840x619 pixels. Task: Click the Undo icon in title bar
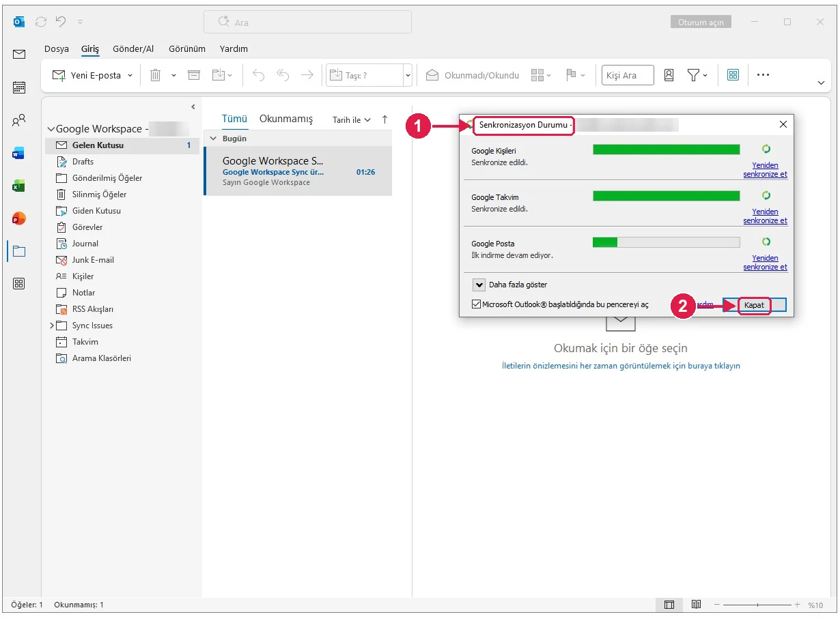pyautogui.click(x=61, y=22)
